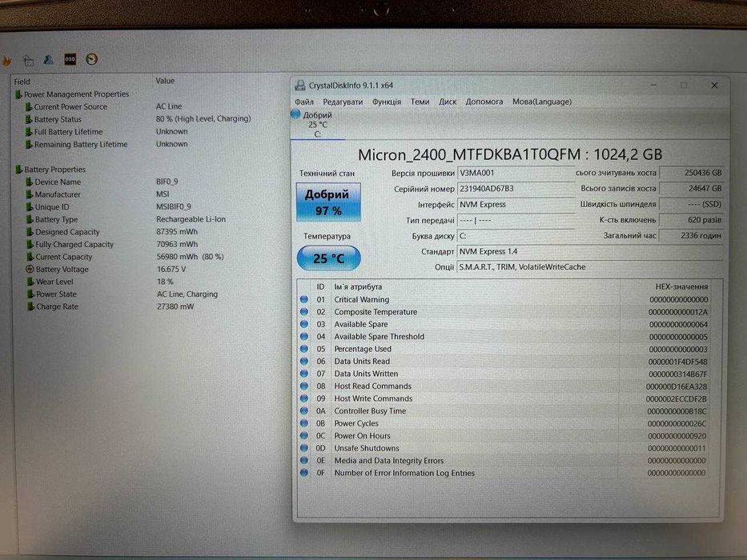Click the status dot beside Critical Warning
The image size is (747, 560).
[x=304, y=299]
